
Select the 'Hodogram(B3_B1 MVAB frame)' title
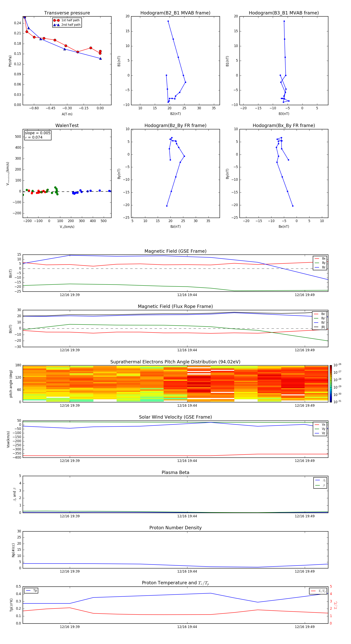tap(284, 13)
